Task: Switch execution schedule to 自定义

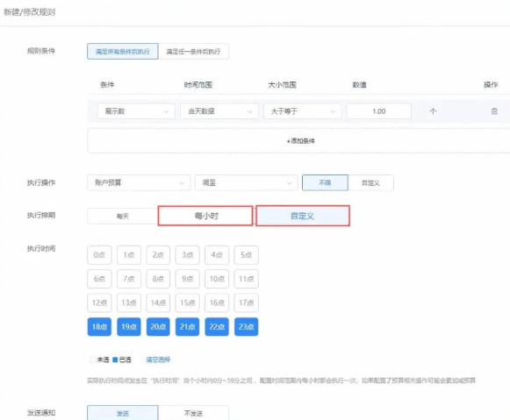Action: pos(303,216)
